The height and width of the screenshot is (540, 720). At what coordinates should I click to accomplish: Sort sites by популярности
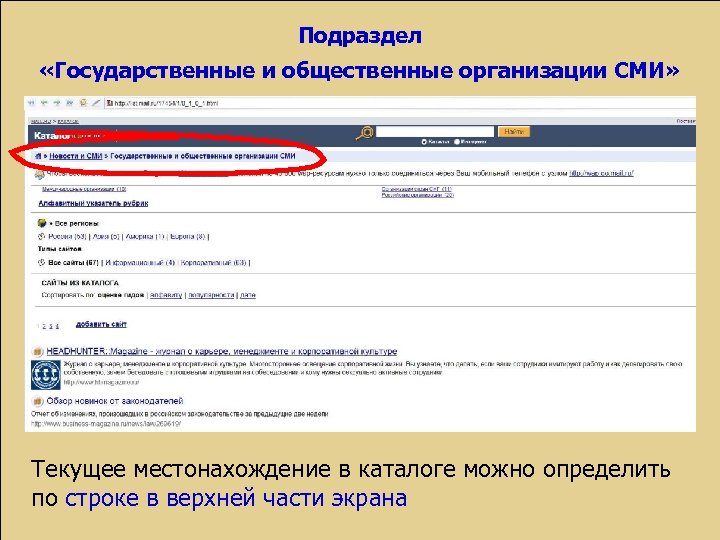(x=211, y=295)
